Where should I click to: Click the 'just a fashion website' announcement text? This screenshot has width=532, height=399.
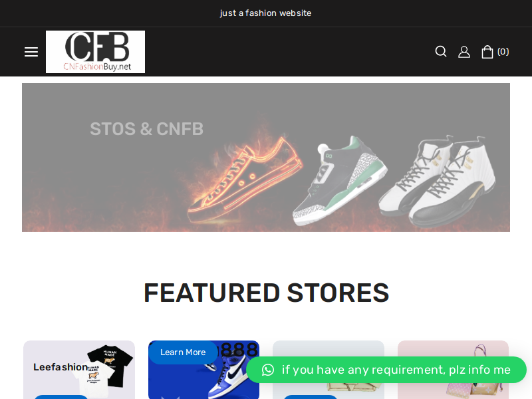[265, 13]
